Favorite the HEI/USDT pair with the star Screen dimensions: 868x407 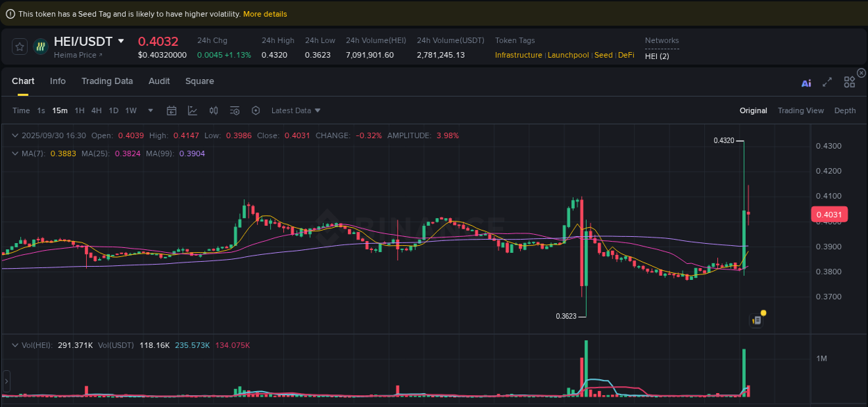19,46
